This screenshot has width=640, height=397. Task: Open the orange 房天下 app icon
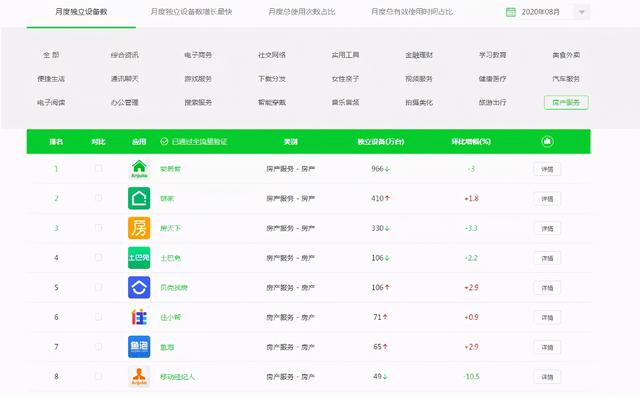coord(139,228)
